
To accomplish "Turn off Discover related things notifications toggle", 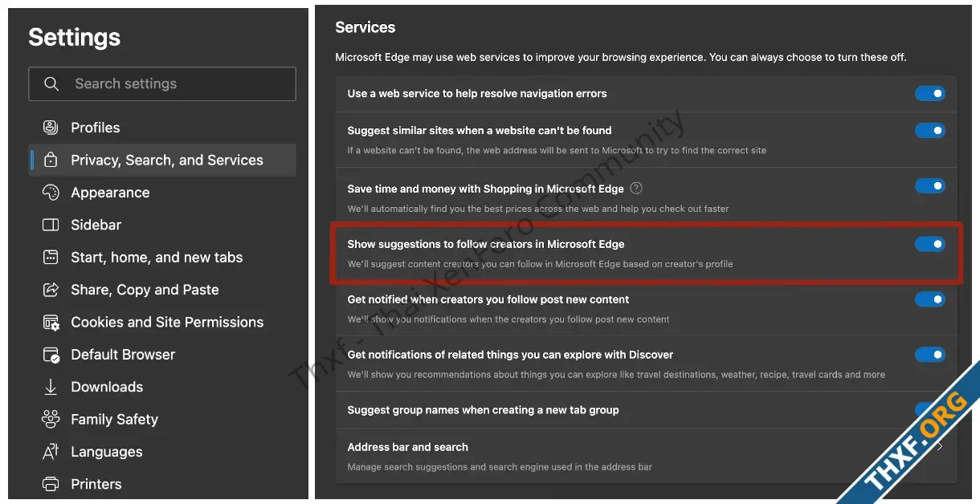I will [930, 355].
